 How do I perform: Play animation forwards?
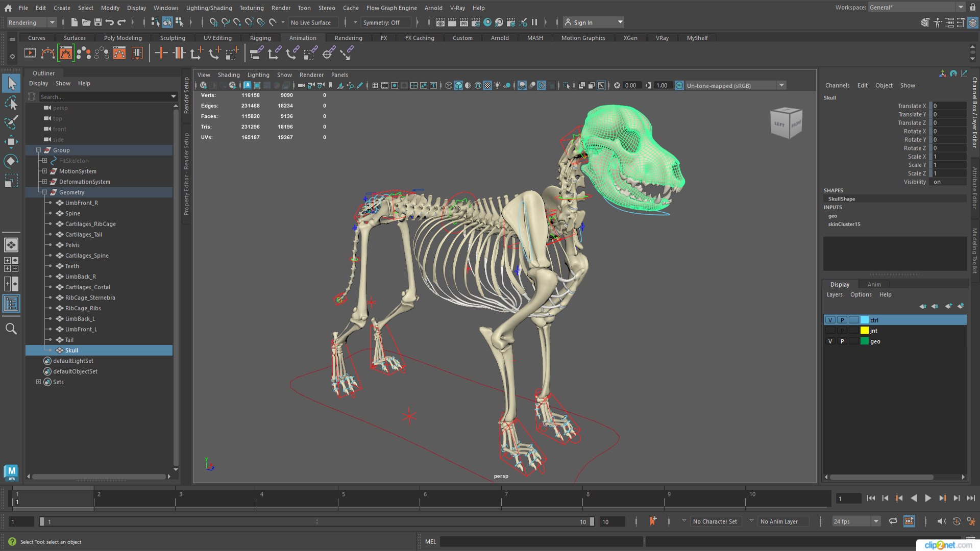[x=928, y=498]
